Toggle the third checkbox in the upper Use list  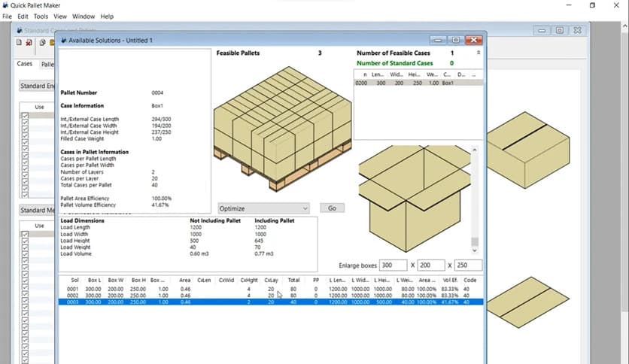coord(26,129)
